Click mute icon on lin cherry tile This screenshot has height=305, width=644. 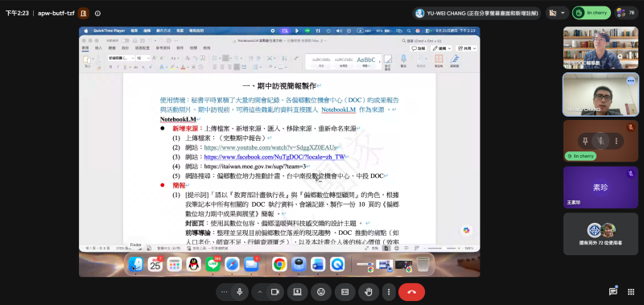point(601,141)
